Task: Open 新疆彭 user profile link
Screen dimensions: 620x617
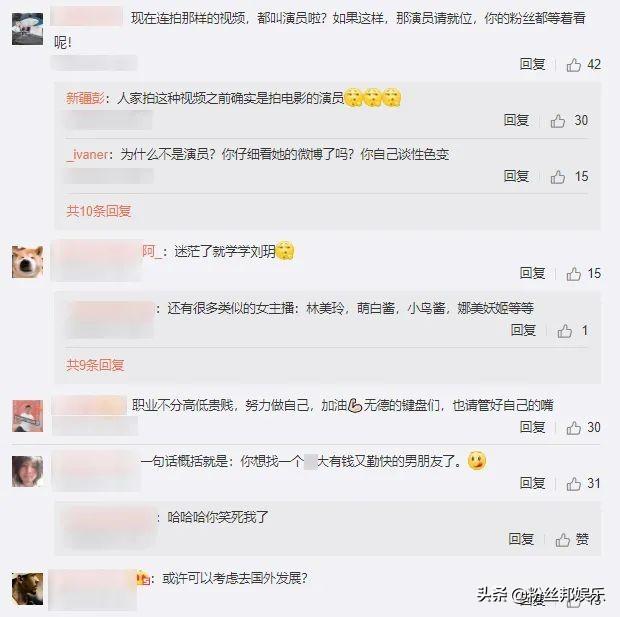Action: point(85,98)
